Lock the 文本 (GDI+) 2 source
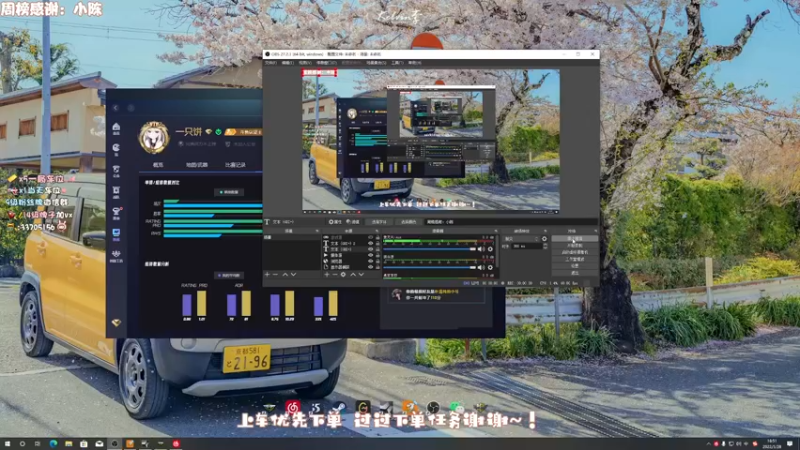The height and width of the screenshot is (450, 800). click(x=378, y=243)
